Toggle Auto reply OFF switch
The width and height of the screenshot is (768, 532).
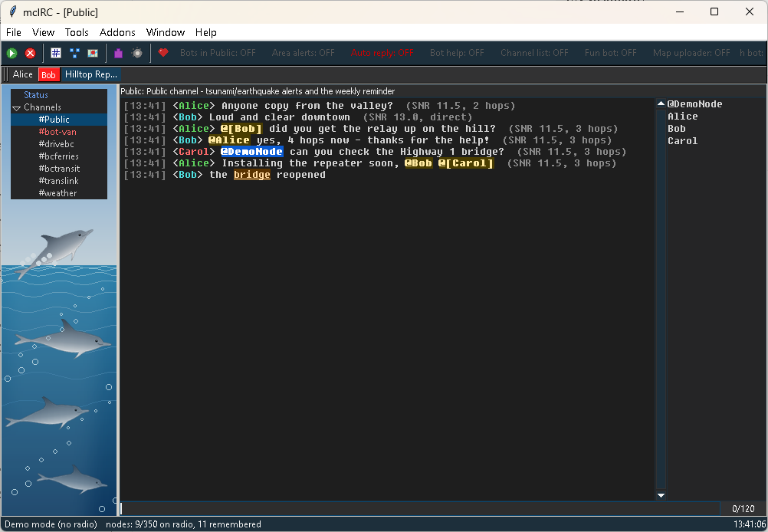[x=382, y=52]
